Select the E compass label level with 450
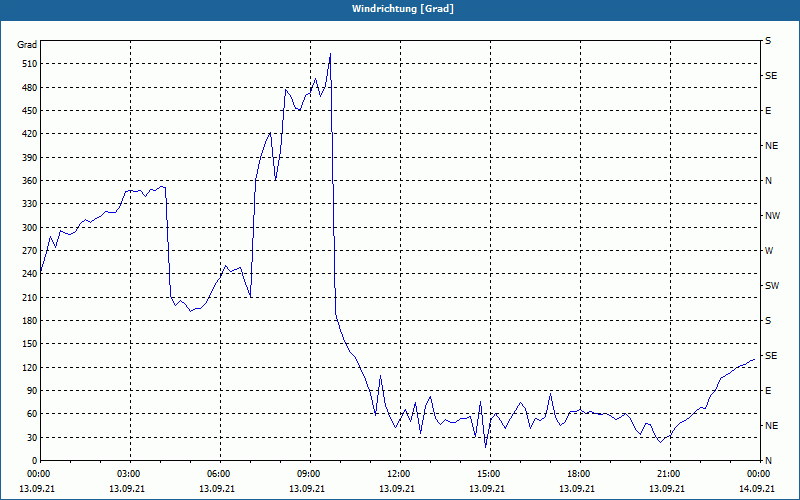The image size is (800, 500). pyautogui.click(x=768, y=111)
